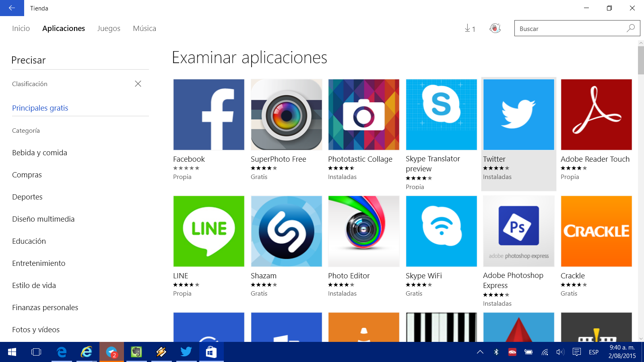Choose the Finanzas personales category
This screenshot has height=362, width=644.
(x=45, y=308)
